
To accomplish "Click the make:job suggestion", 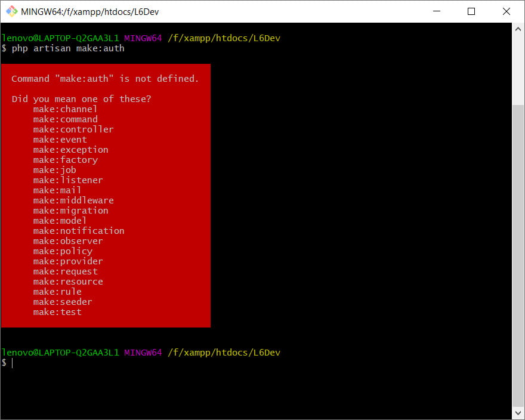I will [54, 170].
